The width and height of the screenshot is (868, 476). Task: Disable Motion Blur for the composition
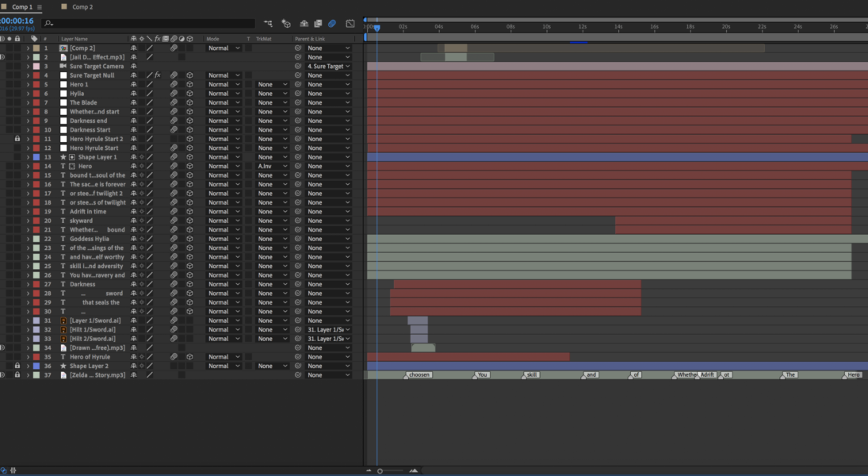click(331, 24)
